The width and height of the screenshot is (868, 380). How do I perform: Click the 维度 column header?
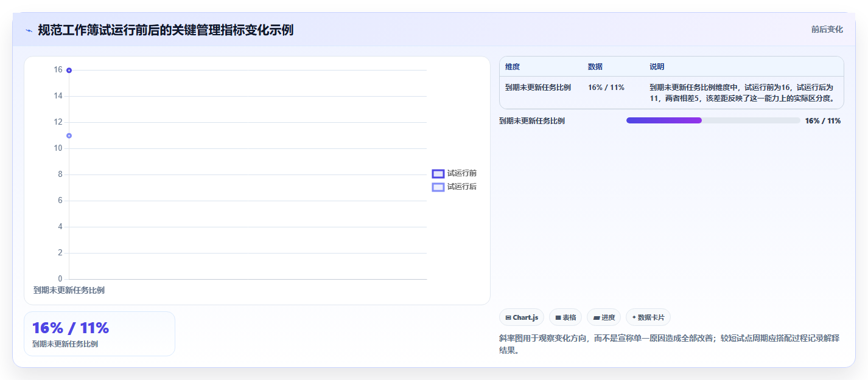[513, 67]
